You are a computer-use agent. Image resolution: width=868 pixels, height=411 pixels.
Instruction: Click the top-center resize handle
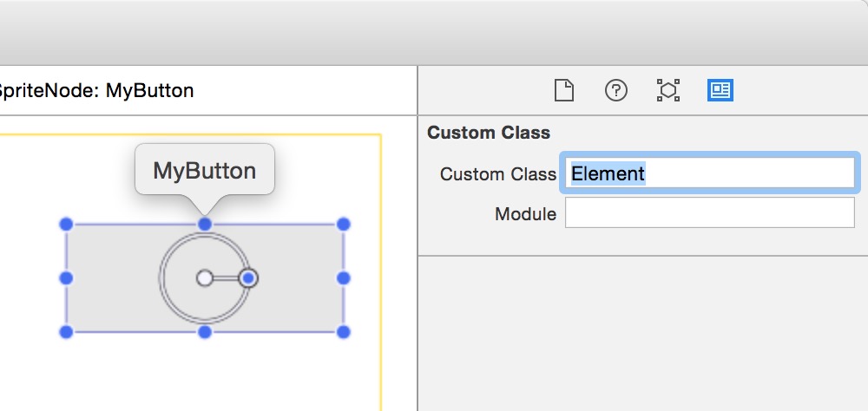(x=205, y=225)
